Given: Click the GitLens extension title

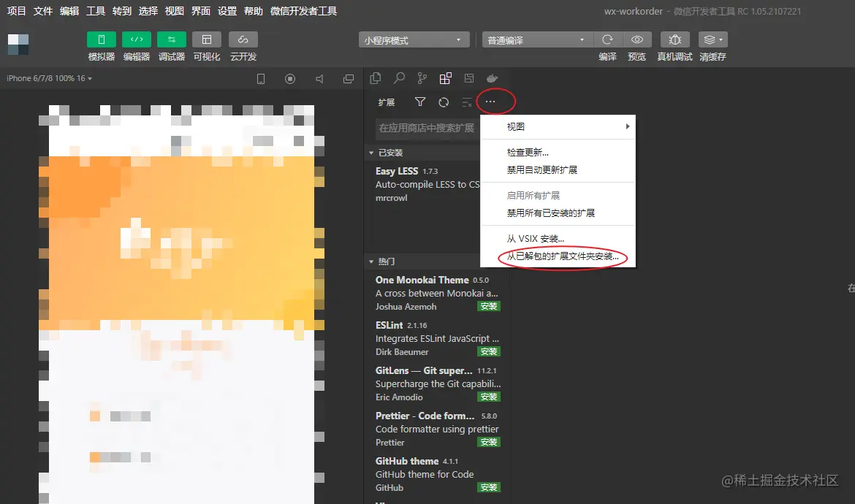Looking at the screenshot, I should point(424,370).
